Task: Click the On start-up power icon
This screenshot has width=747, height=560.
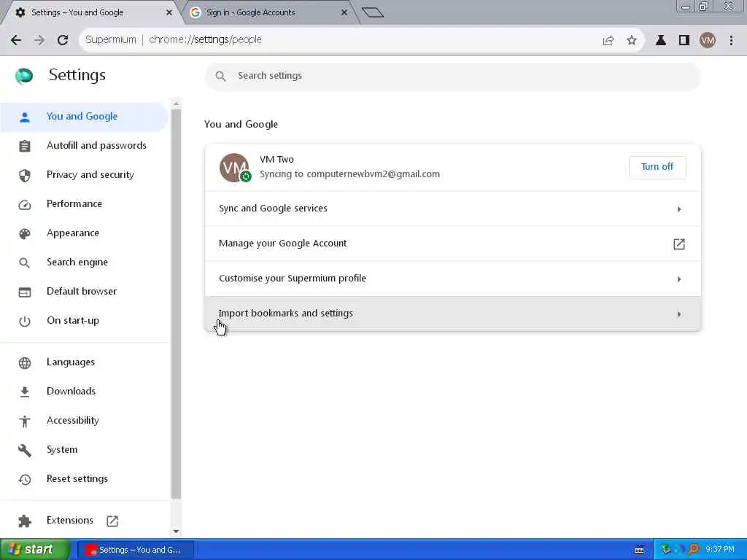Action: click(x=24, y=322)
